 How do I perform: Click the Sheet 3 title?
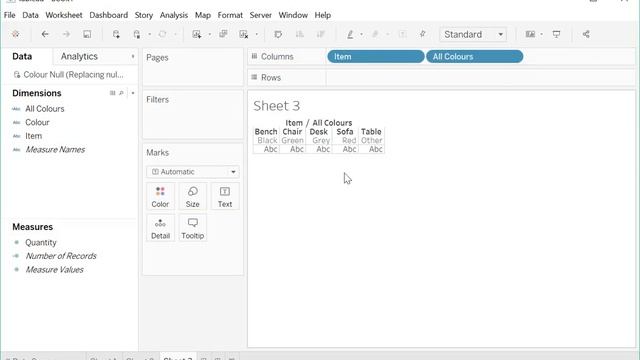click(276, 106)
